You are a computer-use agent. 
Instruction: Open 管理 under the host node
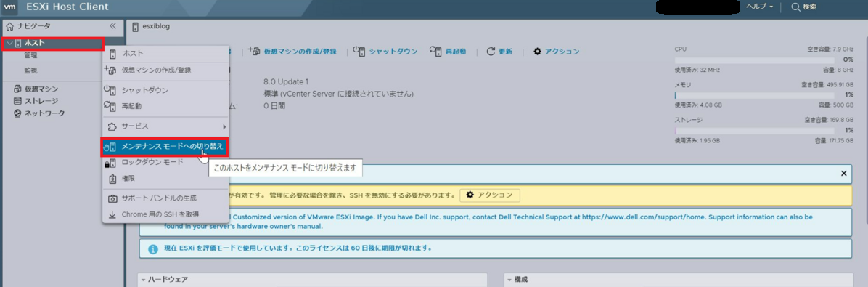[x=31, y=55]
